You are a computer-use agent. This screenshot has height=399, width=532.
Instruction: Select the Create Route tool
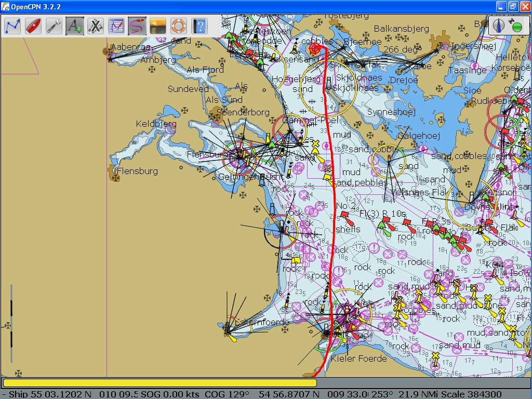coord(12,25)
